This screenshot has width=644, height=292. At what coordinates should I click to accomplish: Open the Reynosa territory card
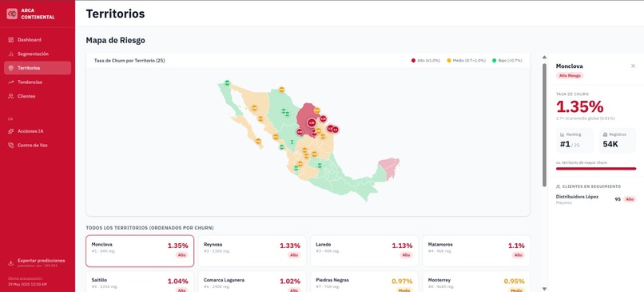(x=252, y=251)
